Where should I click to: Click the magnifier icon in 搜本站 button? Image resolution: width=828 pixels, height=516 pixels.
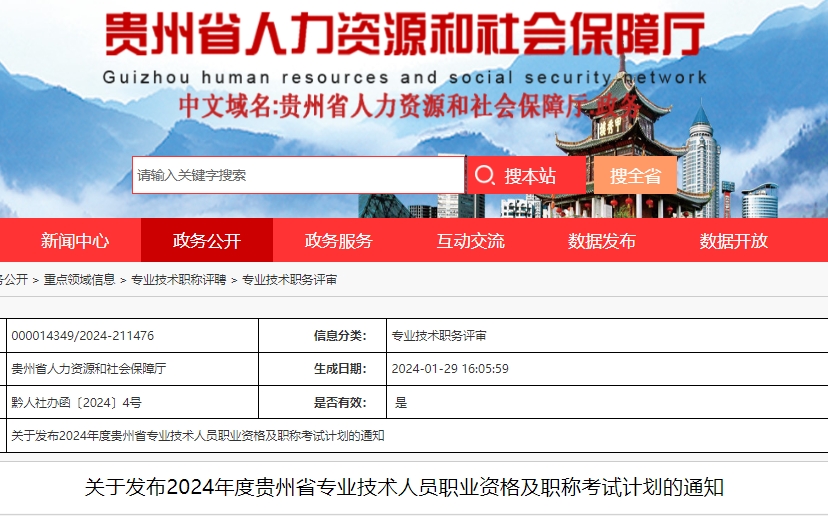485,176
